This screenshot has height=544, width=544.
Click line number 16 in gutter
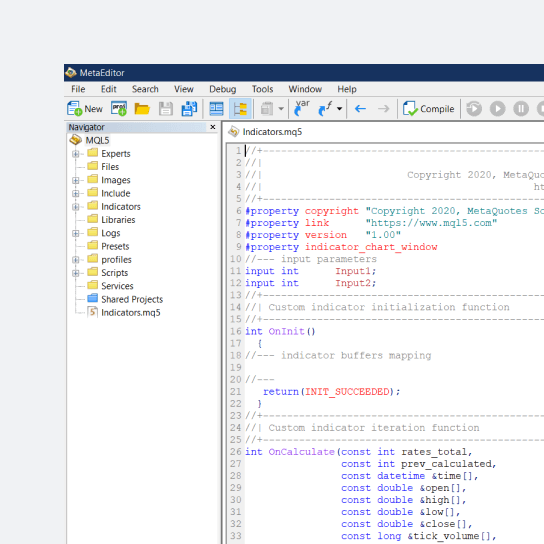(235, 331)
